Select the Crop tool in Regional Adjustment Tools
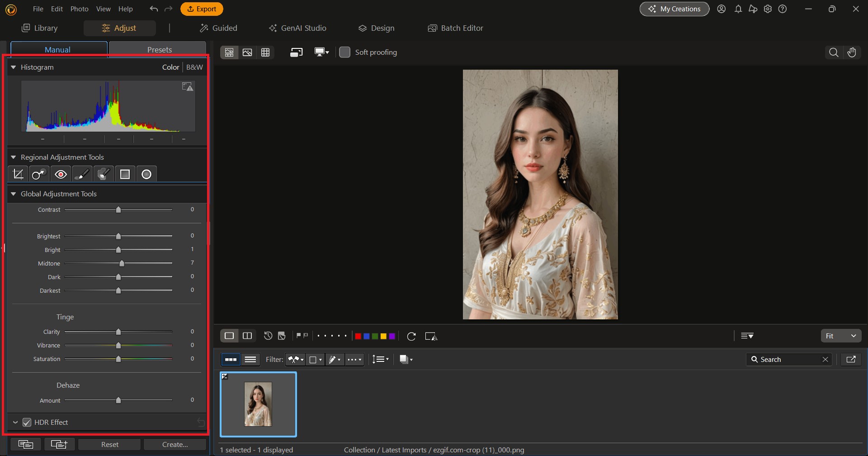 pos(18,174)
